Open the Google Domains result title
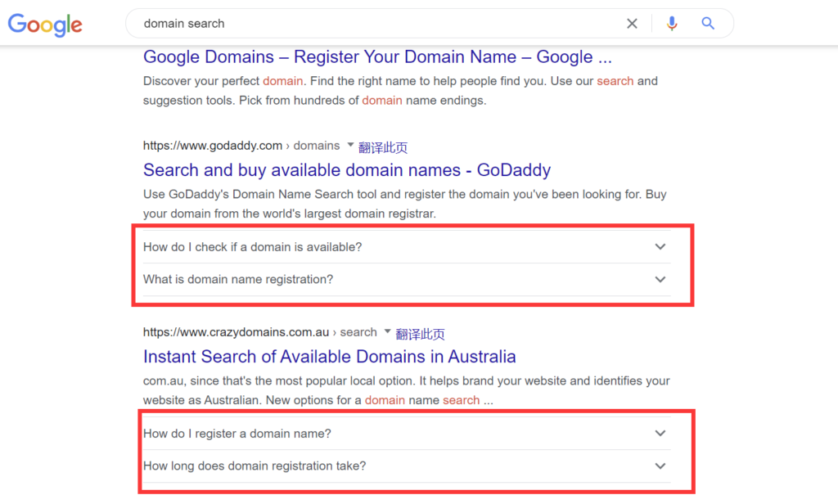This screenshot has height=504, width=838. (x=377, y=57)
